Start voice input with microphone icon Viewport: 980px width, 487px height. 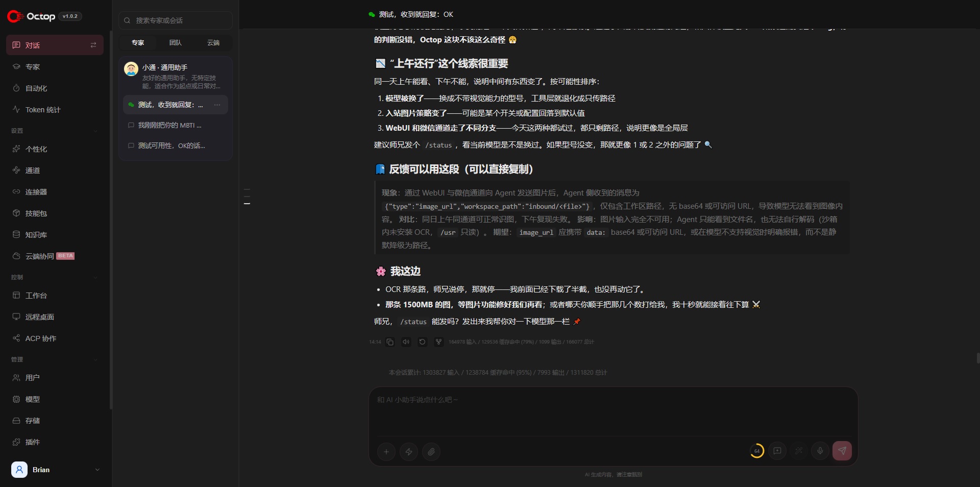click(820, 451)
